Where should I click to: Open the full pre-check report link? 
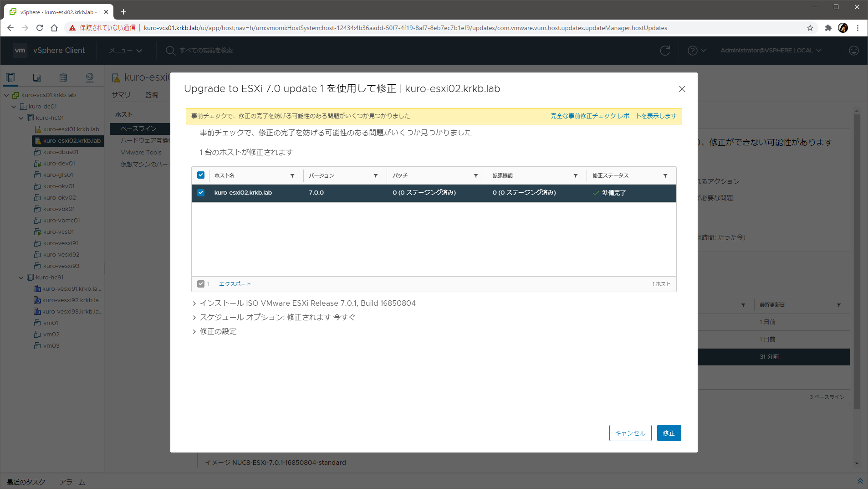[613, 116]
